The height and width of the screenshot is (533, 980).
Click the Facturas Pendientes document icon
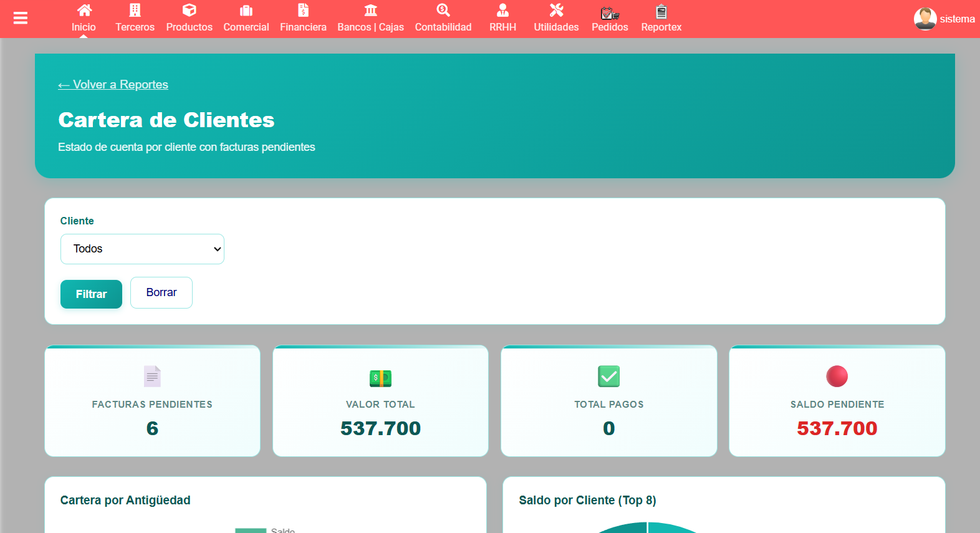(152, 377)
